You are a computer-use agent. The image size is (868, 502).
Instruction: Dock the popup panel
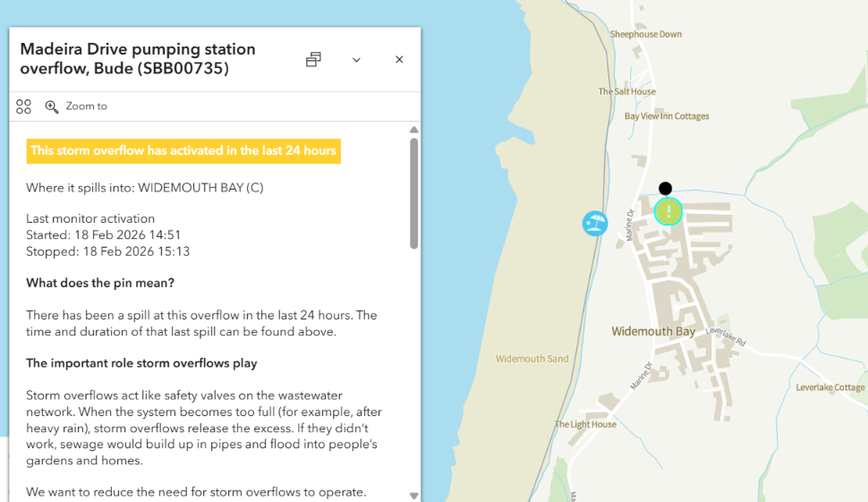313,60
